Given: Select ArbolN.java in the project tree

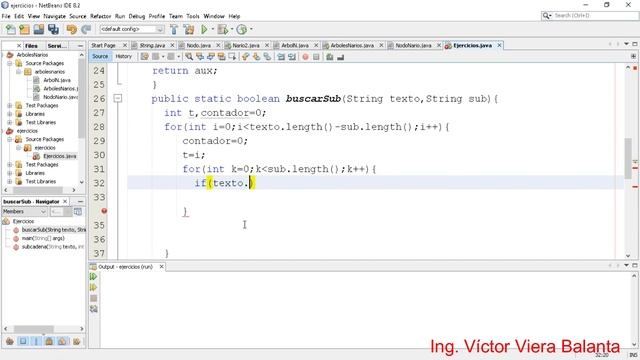Looking at the screenshot, I should [56, 80].
